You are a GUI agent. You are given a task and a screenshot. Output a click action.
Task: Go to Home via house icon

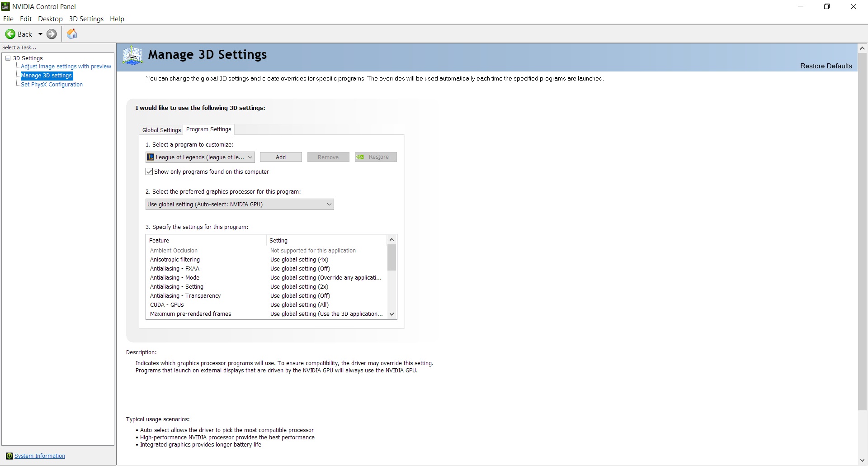72,34
